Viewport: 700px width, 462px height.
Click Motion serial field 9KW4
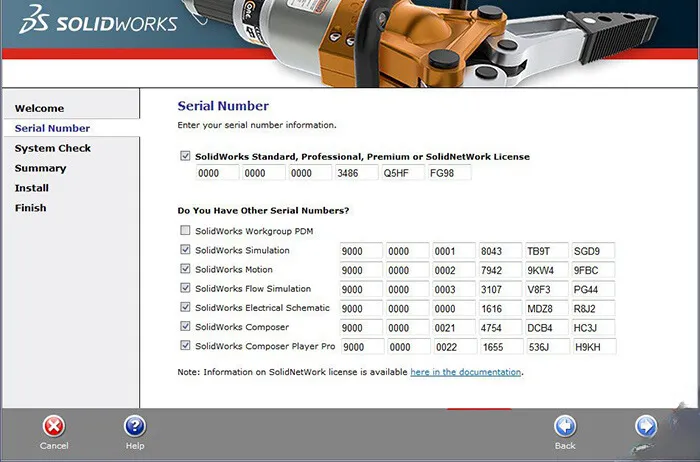[547, 270]
